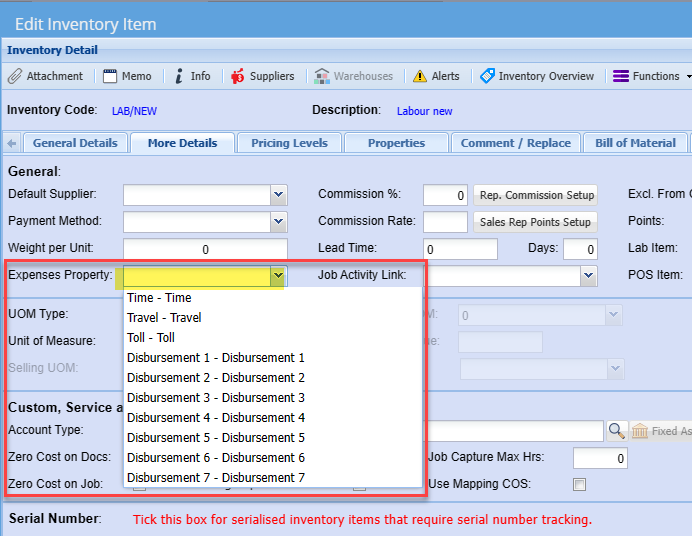Open the Functions menu icon

pos(621,76)
